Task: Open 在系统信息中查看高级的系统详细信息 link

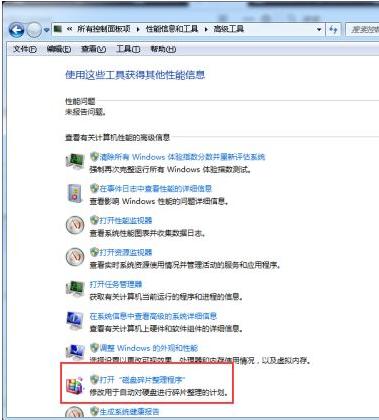Action: (x=153, y=316)
